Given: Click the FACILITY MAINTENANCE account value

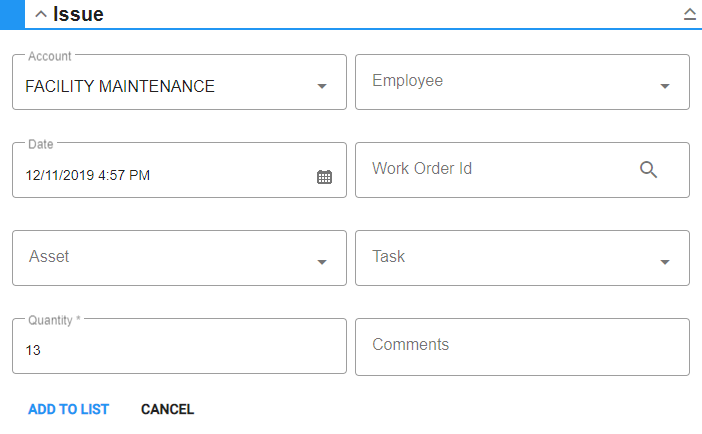Looking at the screenshot, I should tap(120, 87).
